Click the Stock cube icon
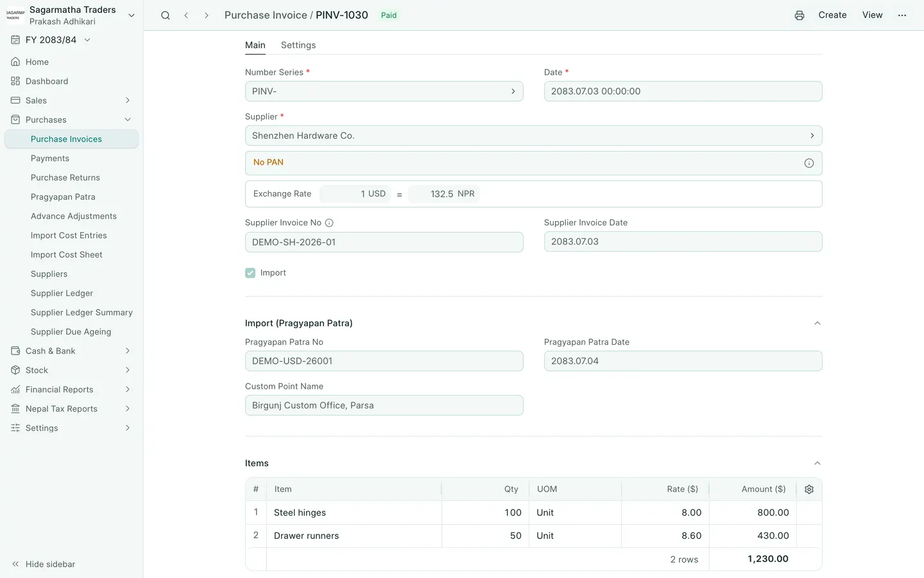Screen dimensions: 924x578 tap(15, 370)
